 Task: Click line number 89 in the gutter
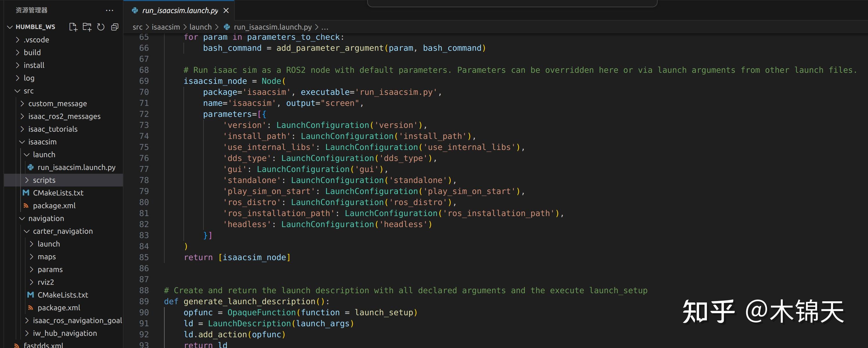pyautogui.click(x=144, y=302)
